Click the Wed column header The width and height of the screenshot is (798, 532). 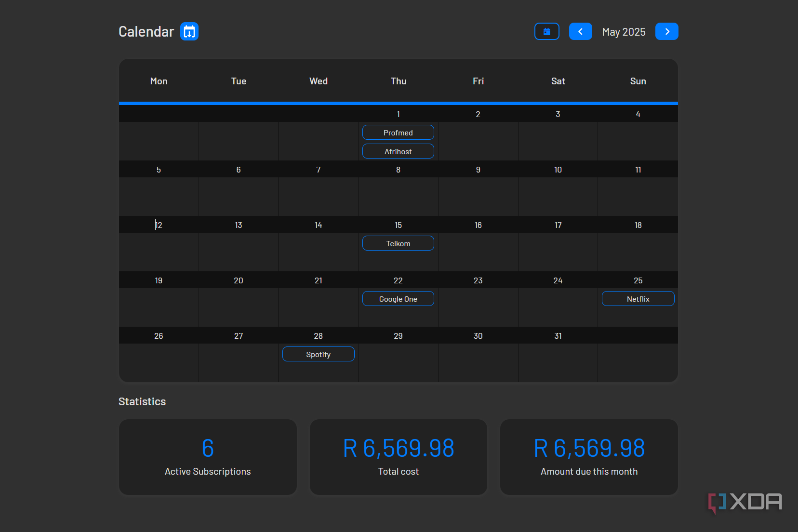click(x=319, y=81)
